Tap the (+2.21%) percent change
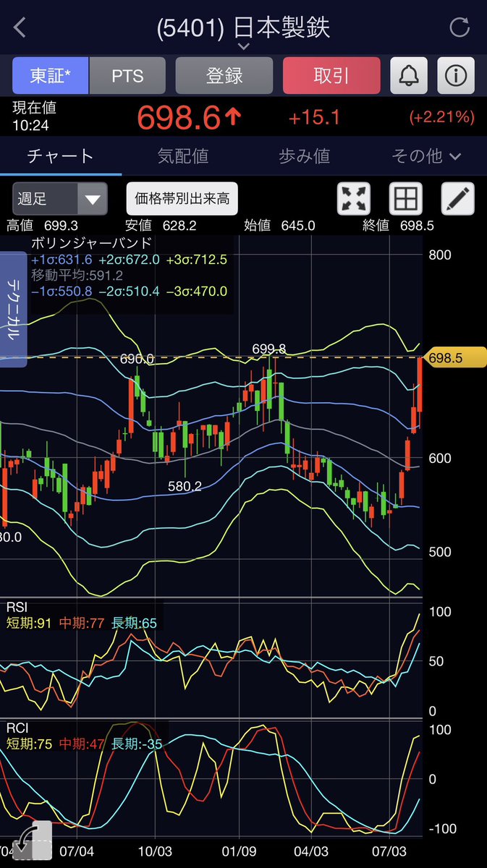The height and width of the screenshot is (868, 487). 441,116
